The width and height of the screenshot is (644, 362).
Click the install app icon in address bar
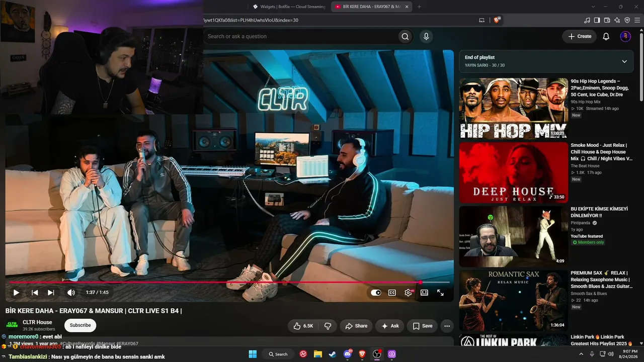pos(481,20)
